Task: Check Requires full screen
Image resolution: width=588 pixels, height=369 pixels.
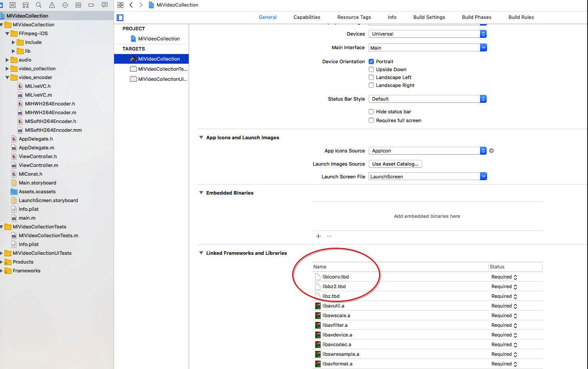Action: pos(371,120)
